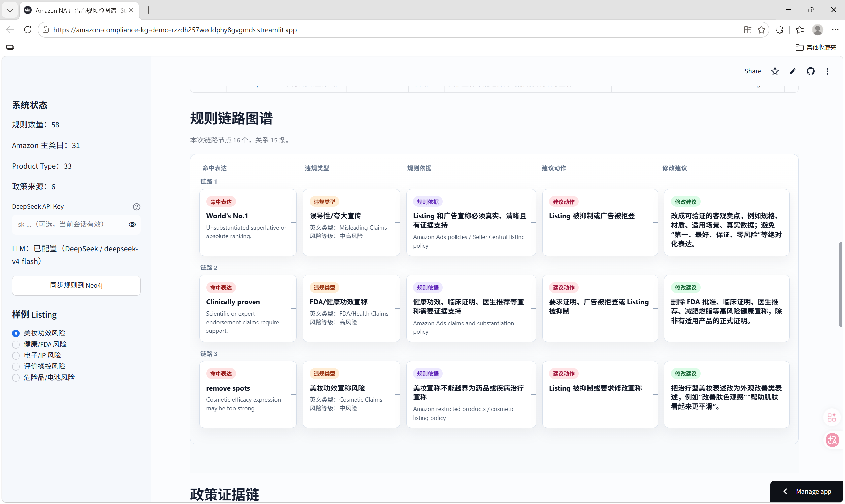The width and height of the screenshot is (845, 504).
Task: Click Share in Streamlit toolbar
Action: pos(753,71)
